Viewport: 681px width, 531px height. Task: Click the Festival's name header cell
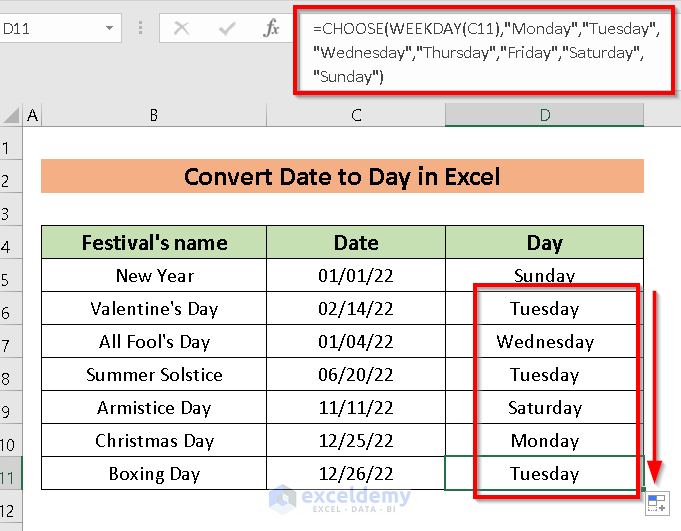pyautogui.click(x=154, y=243)
